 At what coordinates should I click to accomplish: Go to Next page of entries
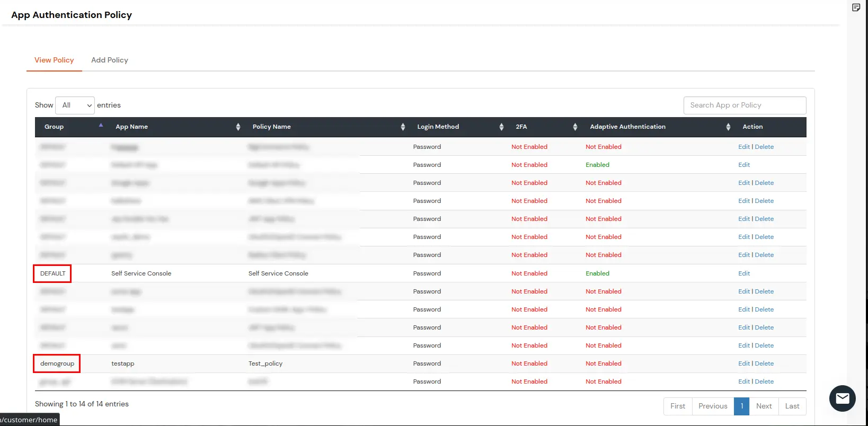[x=764, y=406]
